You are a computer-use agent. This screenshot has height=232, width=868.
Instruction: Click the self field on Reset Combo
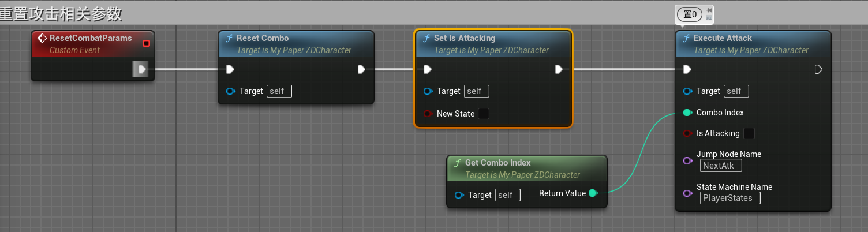click(x=279, y=91)
